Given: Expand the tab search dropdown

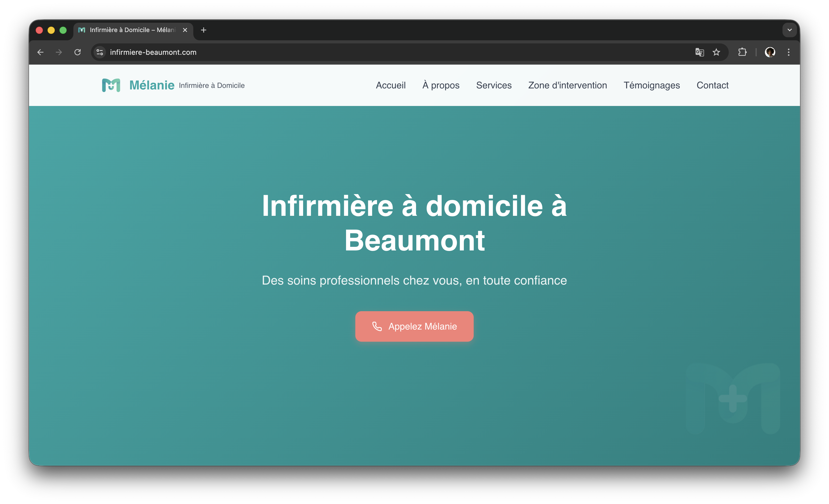Looking at the screenshot, I should pos(790,30).
